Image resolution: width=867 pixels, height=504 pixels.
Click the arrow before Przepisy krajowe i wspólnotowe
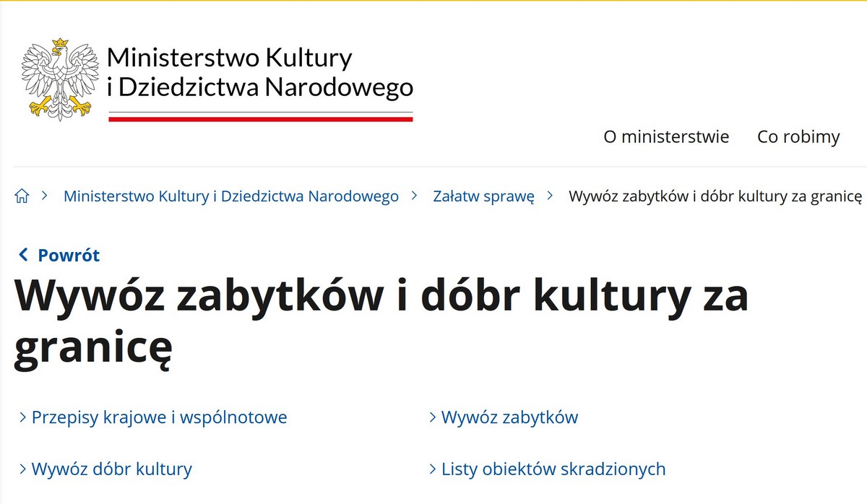click(x=23, y=417)
